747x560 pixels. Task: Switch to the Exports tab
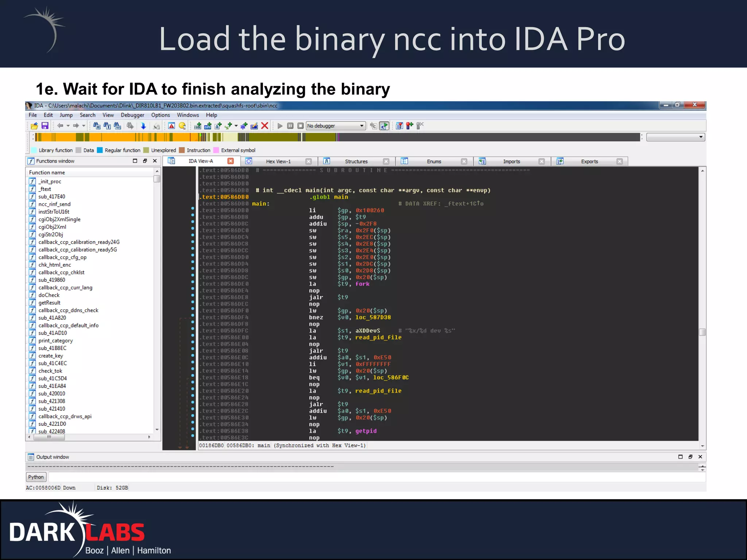tap(589, 162)
